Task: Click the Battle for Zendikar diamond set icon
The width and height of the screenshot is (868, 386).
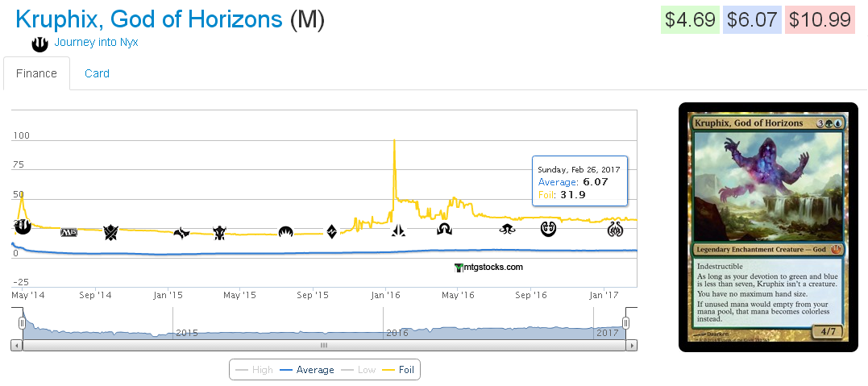Action: point(331,231)
